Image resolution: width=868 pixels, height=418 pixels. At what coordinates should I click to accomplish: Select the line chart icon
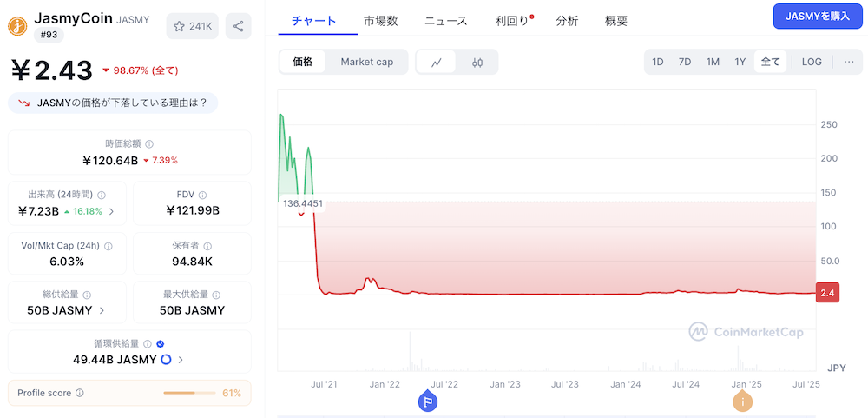tap(437, 62)
